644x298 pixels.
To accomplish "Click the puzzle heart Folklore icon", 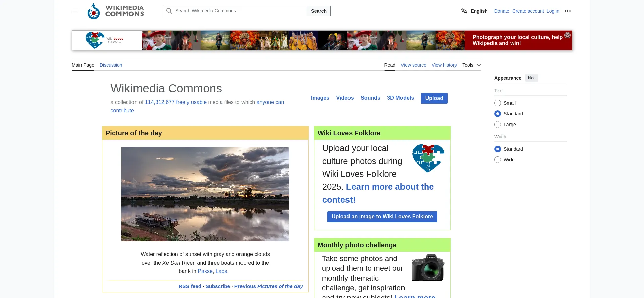I will pos(428,158).
